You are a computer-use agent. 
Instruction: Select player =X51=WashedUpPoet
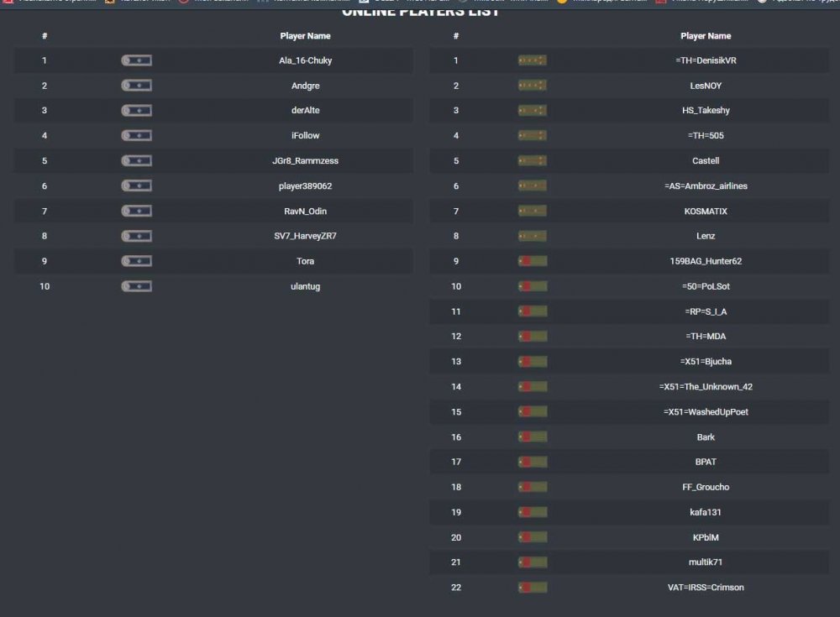(x=706, y=412)
